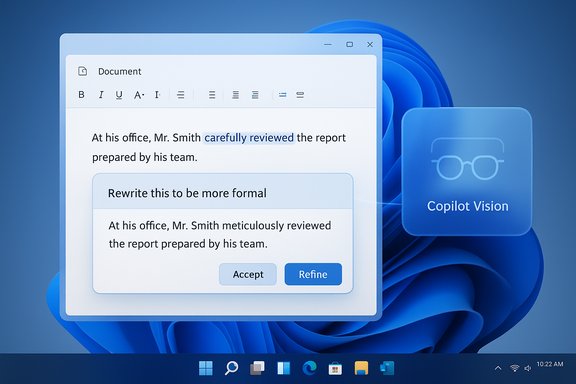Close the Document window
This screenshot has width=576, height=384.
point(370,44)
